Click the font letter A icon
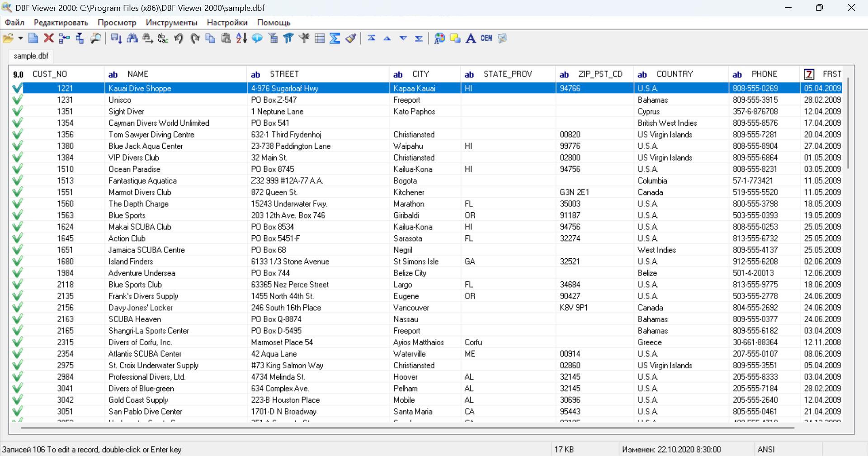The height and width of the screenshot is (456, 868). coord(471,38)
